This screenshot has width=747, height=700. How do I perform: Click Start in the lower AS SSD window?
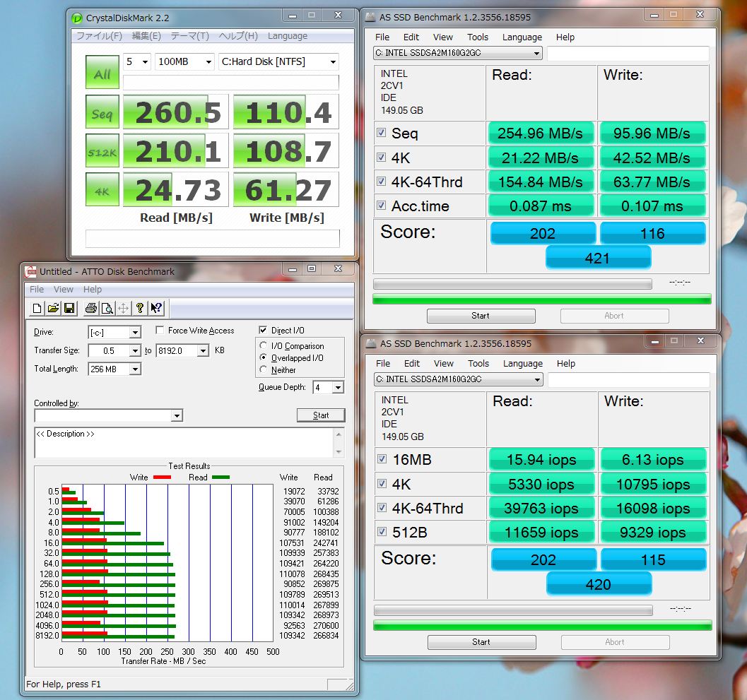[x=481, y=642]
